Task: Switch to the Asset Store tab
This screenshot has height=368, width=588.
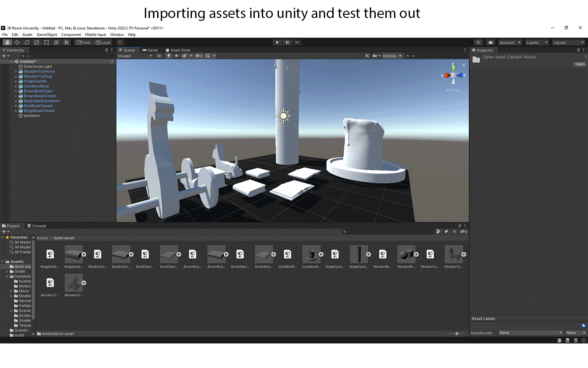Action: tap(178, 50)
